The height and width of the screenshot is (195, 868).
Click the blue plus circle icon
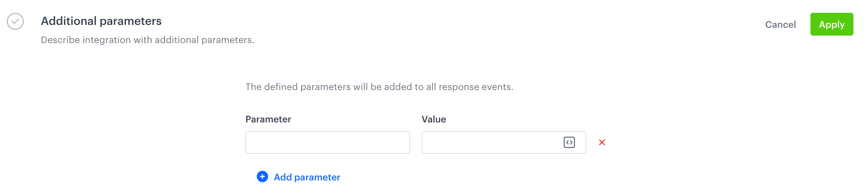point(262,176)
